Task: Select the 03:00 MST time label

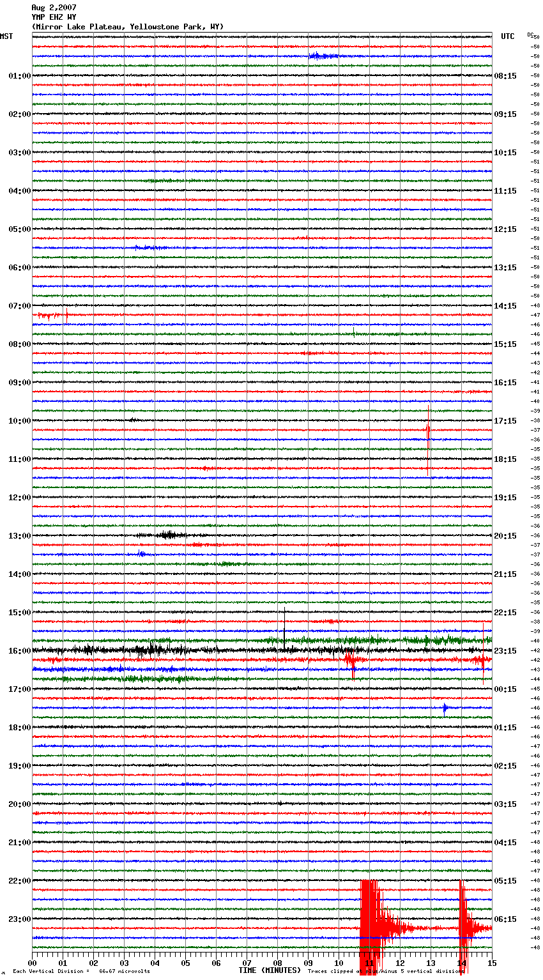Action: 20,153
